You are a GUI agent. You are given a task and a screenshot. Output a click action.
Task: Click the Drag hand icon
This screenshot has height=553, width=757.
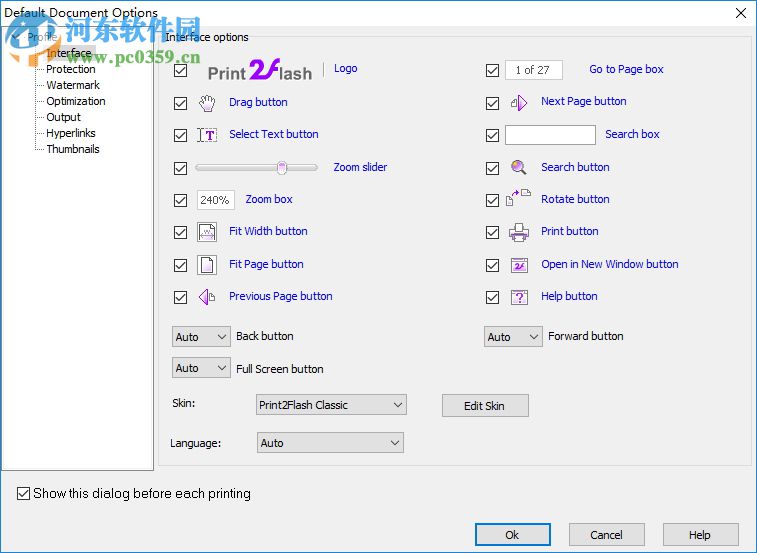click(x=207, y=103)
